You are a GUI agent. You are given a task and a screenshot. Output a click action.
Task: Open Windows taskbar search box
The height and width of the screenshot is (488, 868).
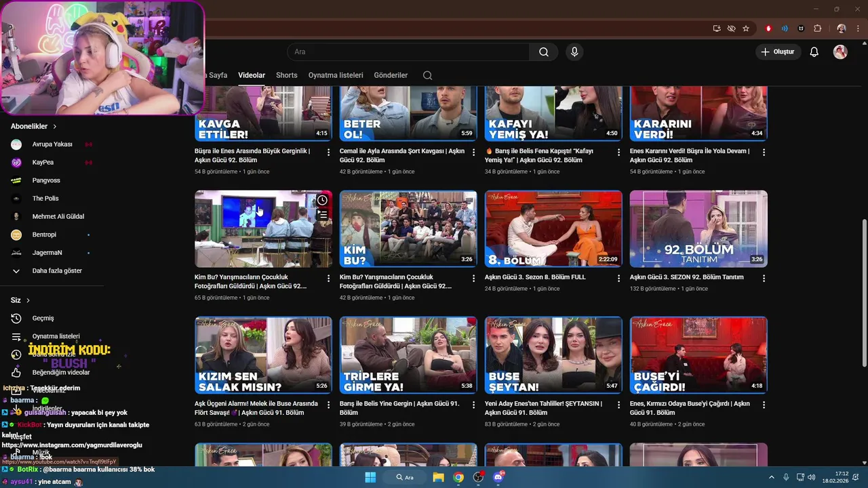[406, 477]
